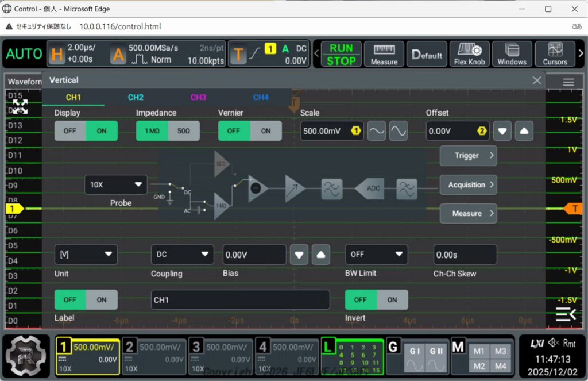The width and height of the screenshot is (588, 381).
Task: Toggle the Invert switch
Action: point(376,300)
